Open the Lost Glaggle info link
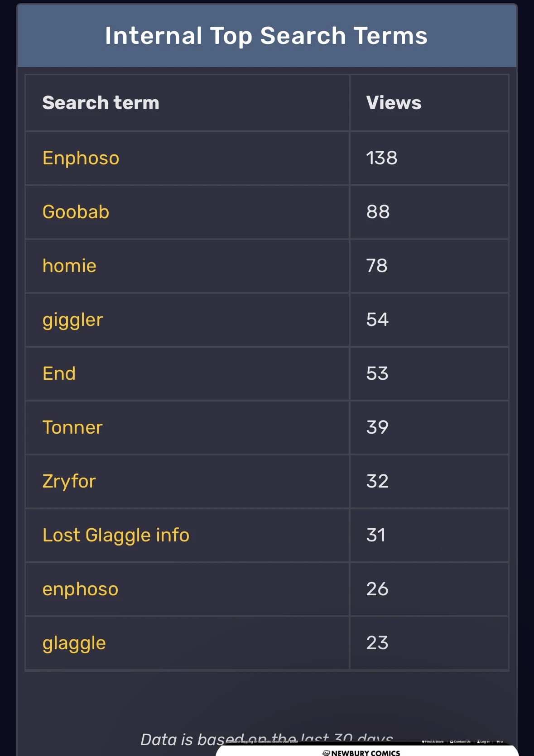The height and width of the screenshot is (756, 534). click(115, 536)
